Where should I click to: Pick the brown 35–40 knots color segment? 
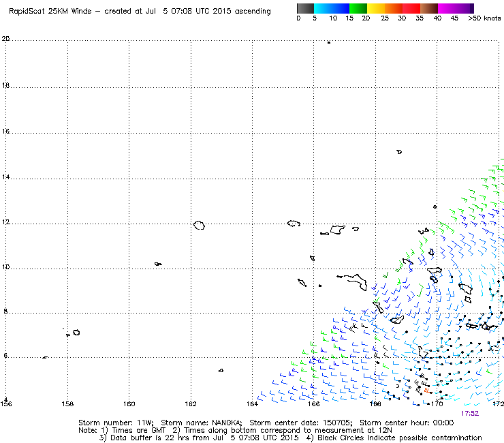pos(429,8)
